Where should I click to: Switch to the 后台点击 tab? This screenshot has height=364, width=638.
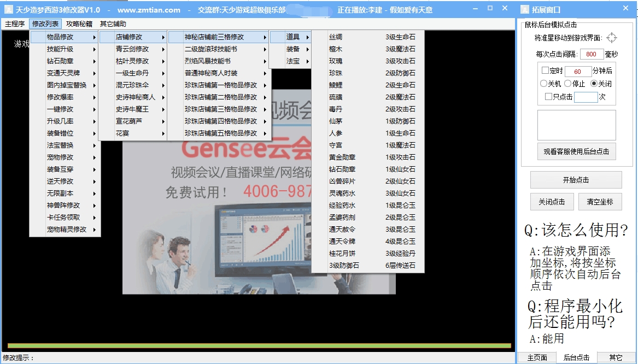pyautogui.click(x=576, y=357)
